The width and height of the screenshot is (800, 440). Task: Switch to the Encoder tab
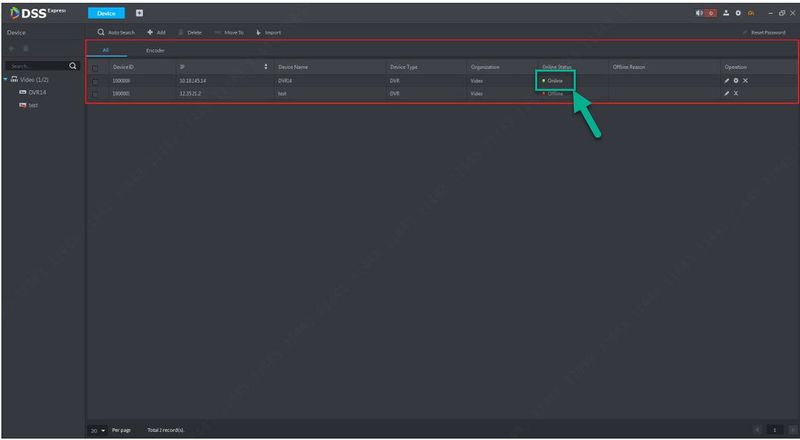(155, 50)
